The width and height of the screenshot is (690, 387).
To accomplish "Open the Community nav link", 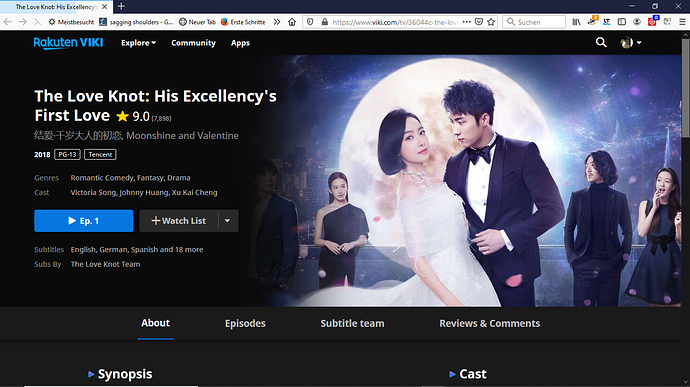I will [193, 43].
